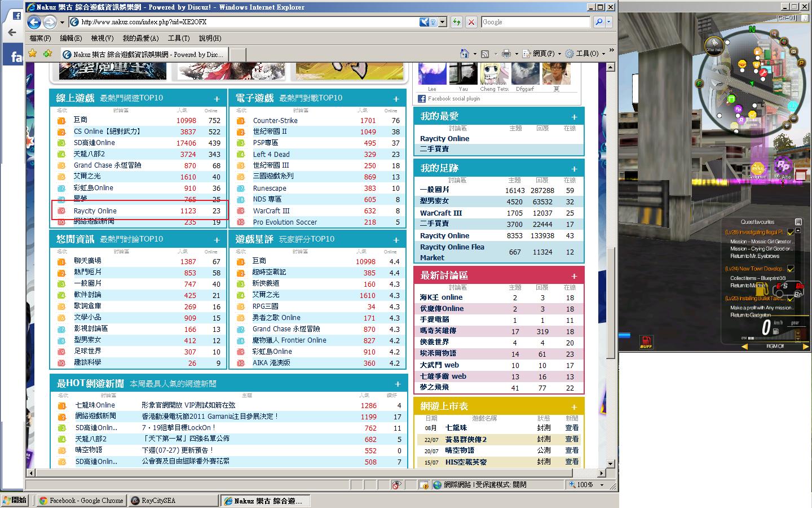The height and width of the screenshot is (508, 812).
Task: Open Counter-Strike in 電子遊戲 list
Action: (x=275, y=120)
